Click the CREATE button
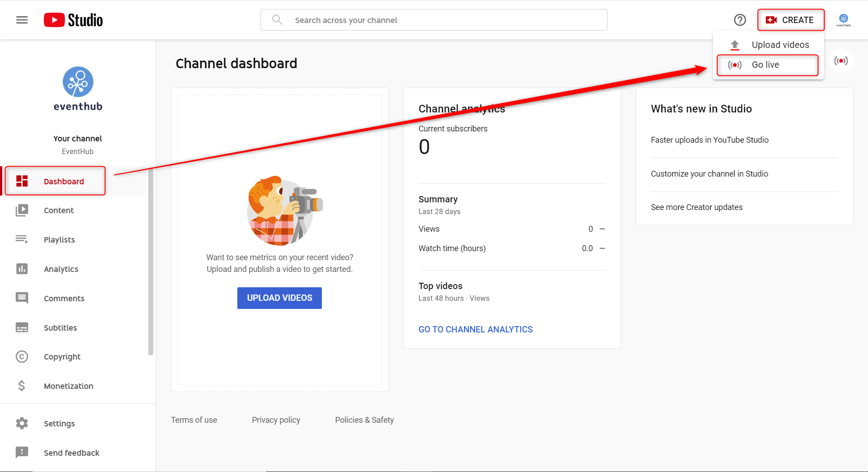 791,20
